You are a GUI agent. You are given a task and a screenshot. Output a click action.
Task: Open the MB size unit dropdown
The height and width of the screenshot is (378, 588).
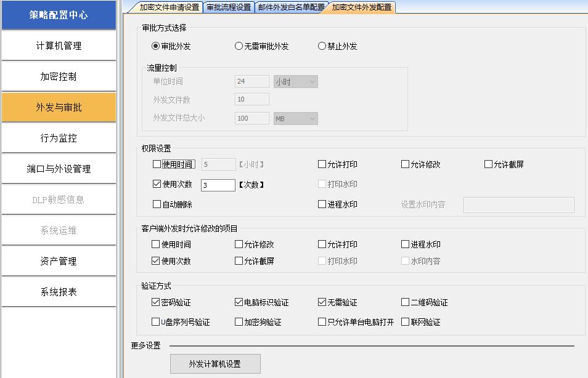point(295,118)
